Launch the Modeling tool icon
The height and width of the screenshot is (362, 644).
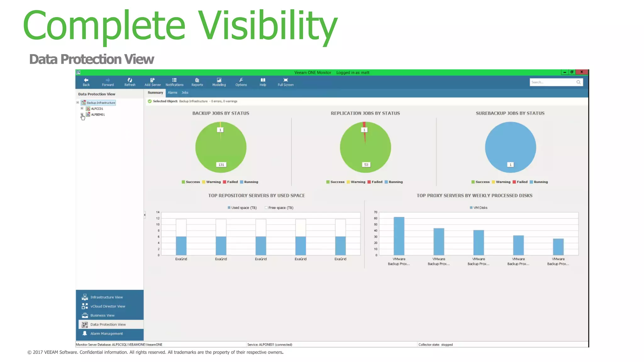219,80
